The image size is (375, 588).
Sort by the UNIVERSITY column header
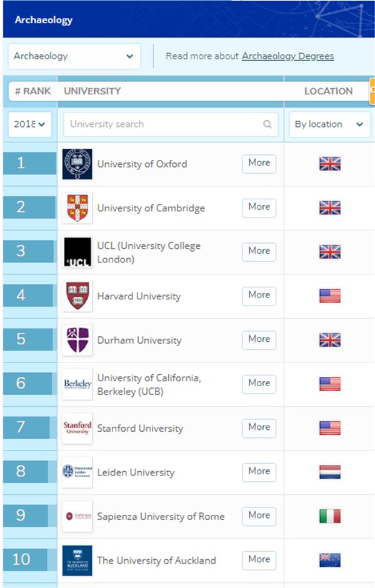(x=92, y=91)
